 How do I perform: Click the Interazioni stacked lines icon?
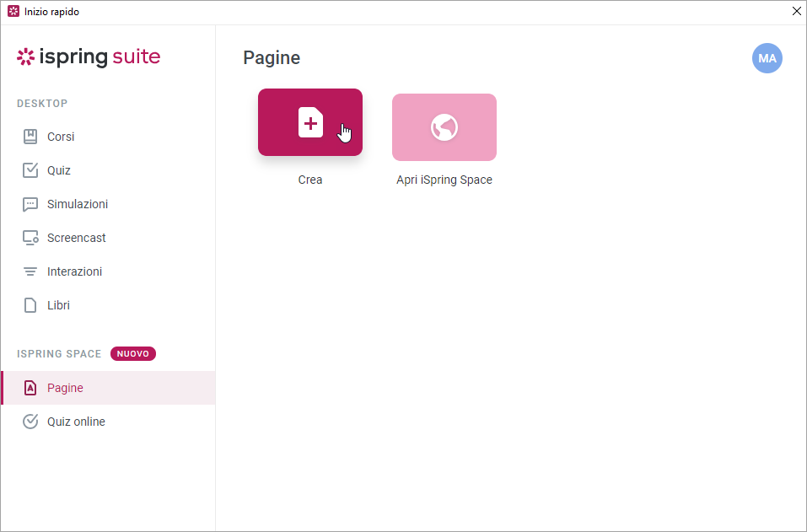(x=30, y=271)
